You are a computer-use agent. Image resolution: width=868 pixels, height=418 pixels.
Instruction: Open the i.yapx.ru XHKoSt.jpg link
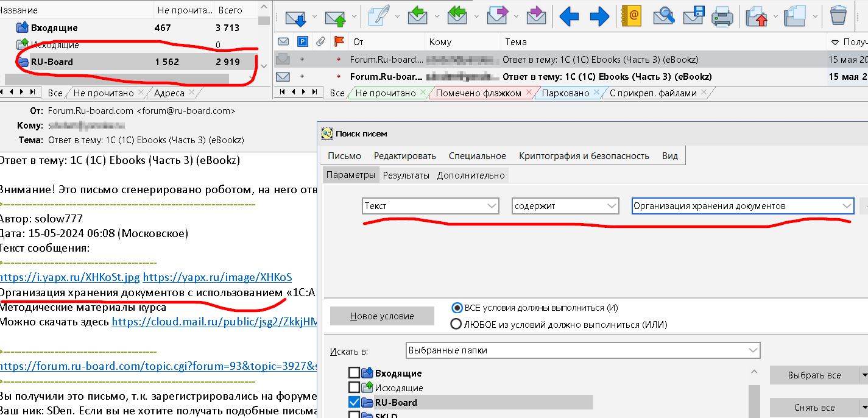tap(69, 277)
